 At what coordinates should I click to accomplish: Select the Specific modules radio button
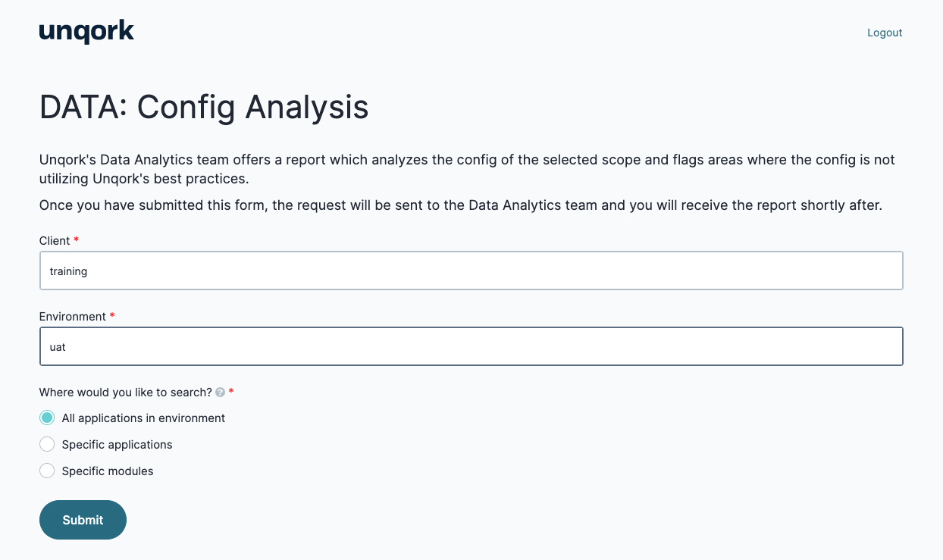click(x=47, y=471)
